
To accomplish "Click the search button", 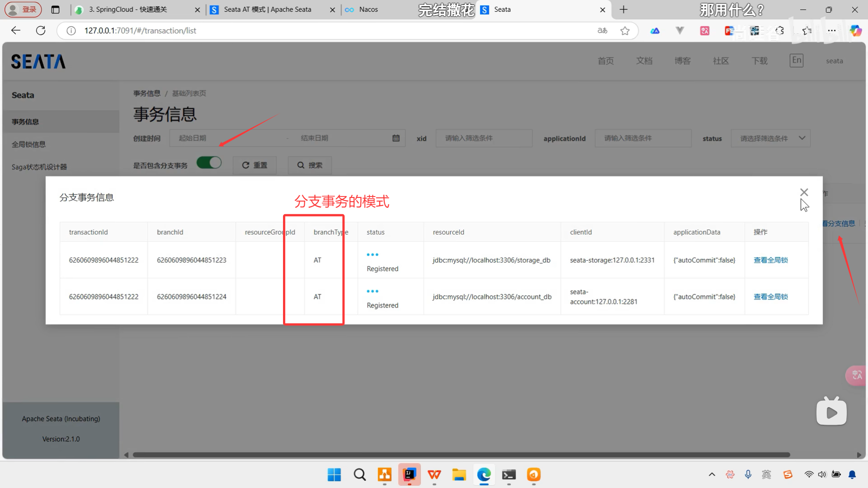I will point(310,165).
